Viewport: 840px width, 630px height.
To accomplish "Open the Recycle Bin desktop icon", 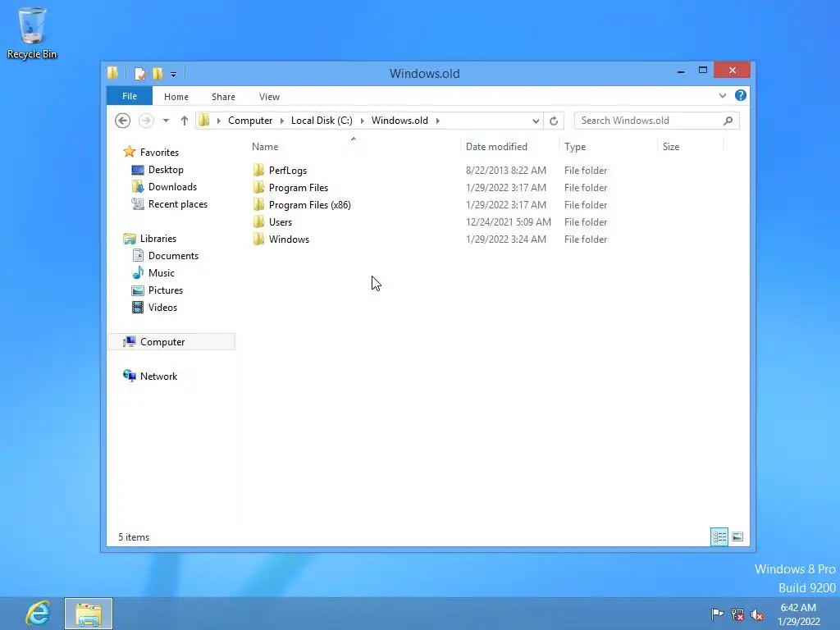I will 32,33.
